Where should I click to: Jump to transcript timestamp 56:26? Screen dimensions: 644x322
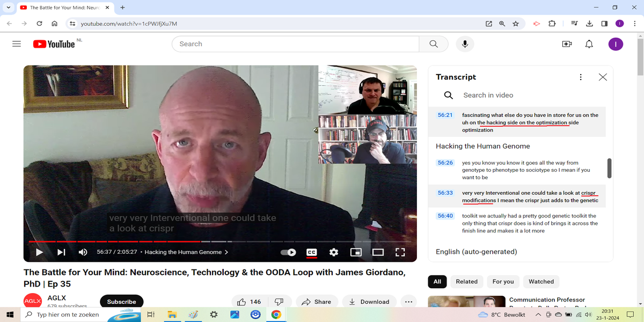coord(445,163)
